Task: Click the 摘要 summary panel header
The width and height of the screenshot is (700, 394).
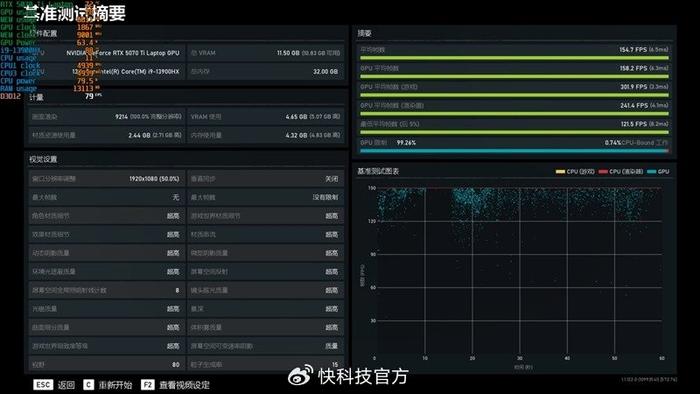Action: (364, 33)
